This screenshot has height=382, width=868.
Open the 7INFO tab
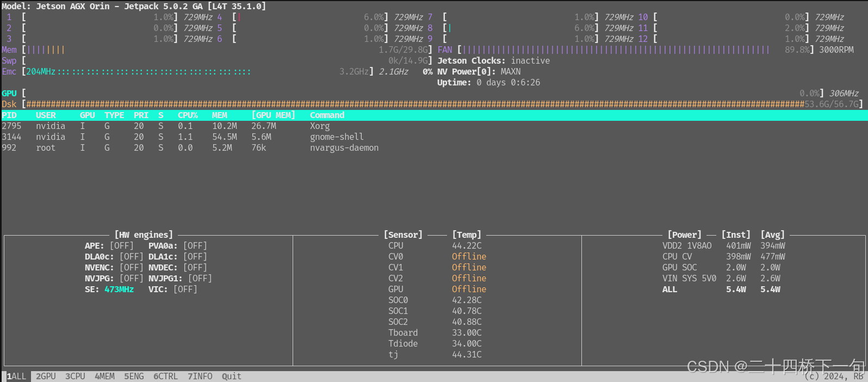200,377
